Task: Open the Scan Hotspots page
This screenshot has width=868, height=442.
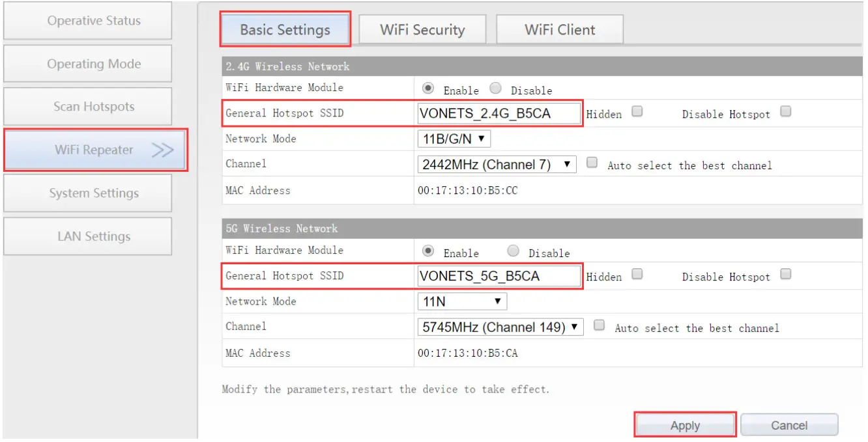Action: (x=87, y=106)
